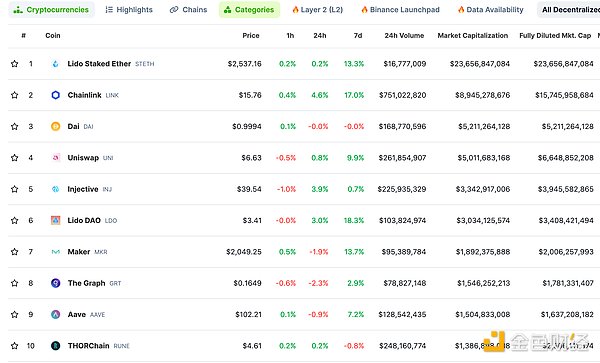Toggle favorite star for Lido Staked Ether

pos(15,64)
